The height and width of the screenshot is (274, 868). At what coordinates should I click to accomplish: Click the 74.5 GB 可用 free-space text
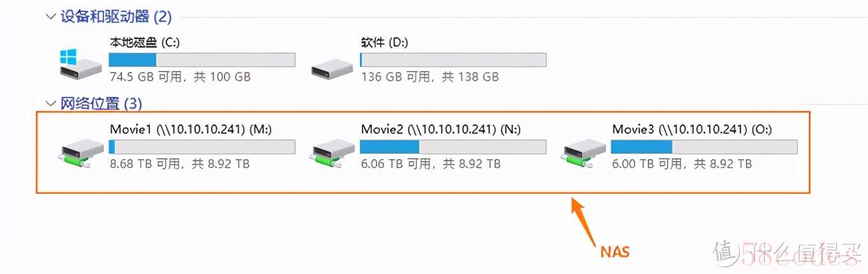tap(146, 77)
